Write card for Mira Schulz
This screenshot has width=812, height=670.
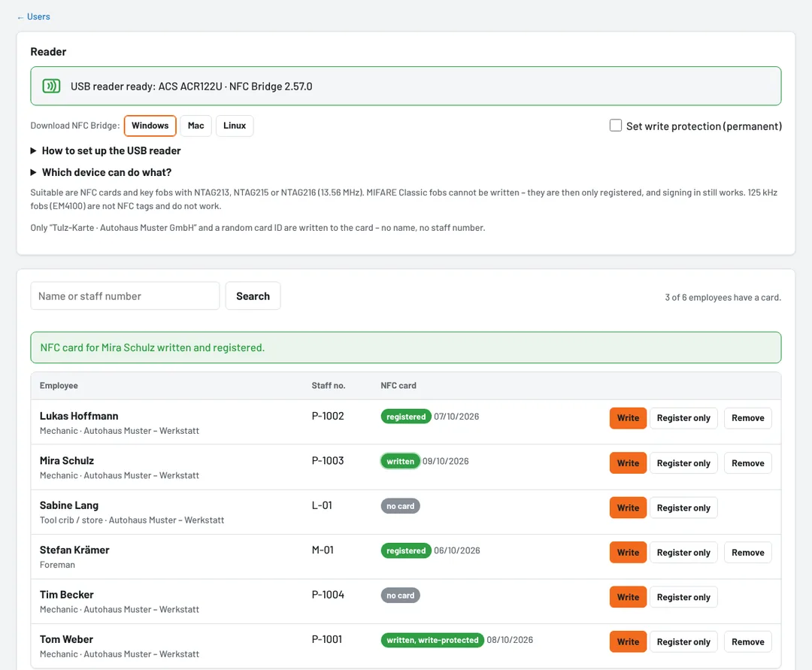point(628,463)
